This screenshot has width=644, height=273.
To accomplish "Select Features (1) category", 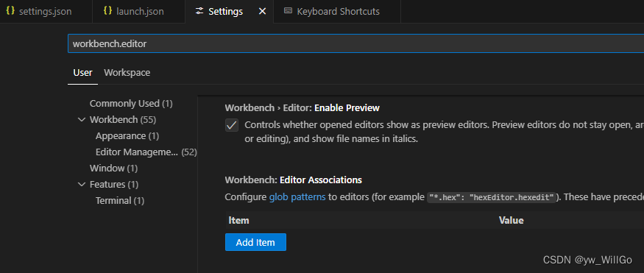I will (x=114, y=185).
